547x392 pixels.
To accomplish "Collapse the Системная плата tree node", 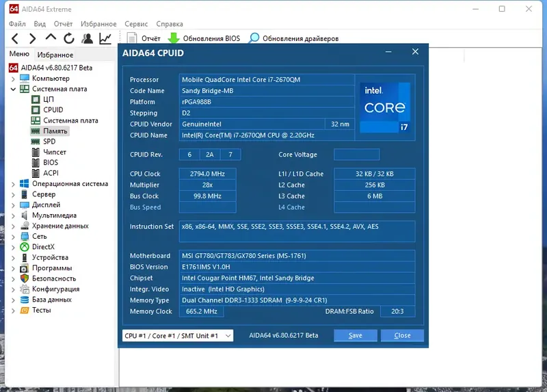I will click(x=13, y=90).
